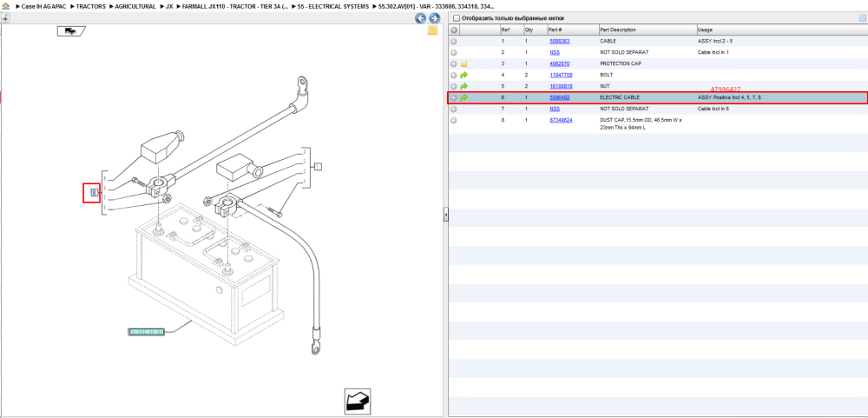868x418 pixels.
Task: Click the plus icon in the table header
Action: [453, 30]
